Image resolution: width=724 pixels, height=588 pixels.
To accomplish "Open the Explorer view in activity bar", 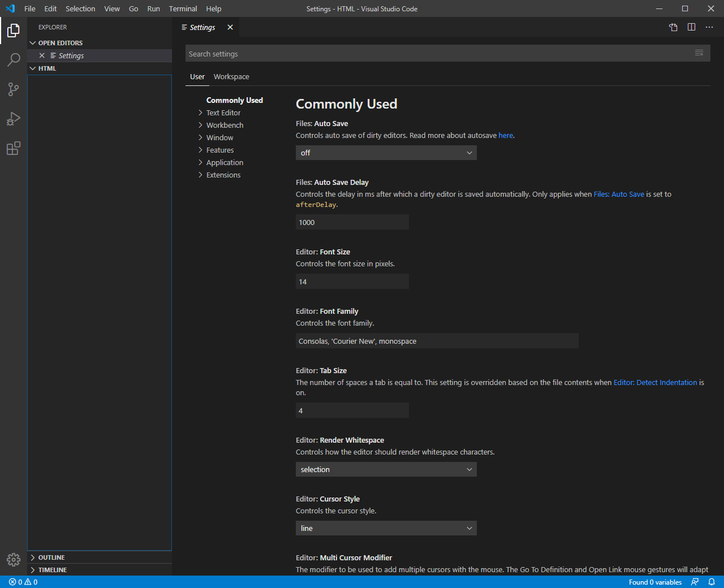I will coord(14,31).
